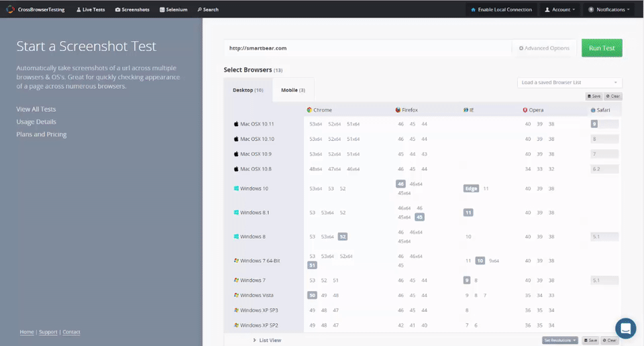Image resolution: width=644 pixels, height=346 pixels.
Task: Click the Safari browser column icon
Action: click(593, 110)
